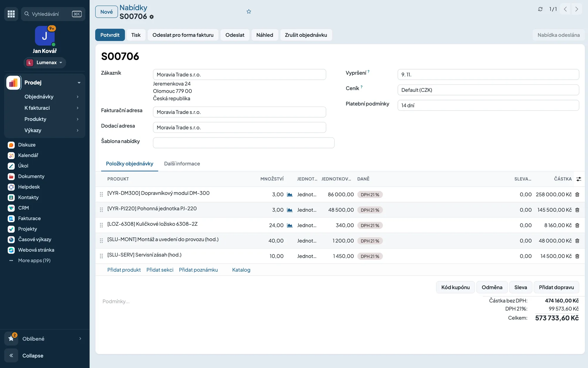Screen dimensions: 588x368
Task: Open the gear settings icon beside S00706
Action: click(152, 17)
